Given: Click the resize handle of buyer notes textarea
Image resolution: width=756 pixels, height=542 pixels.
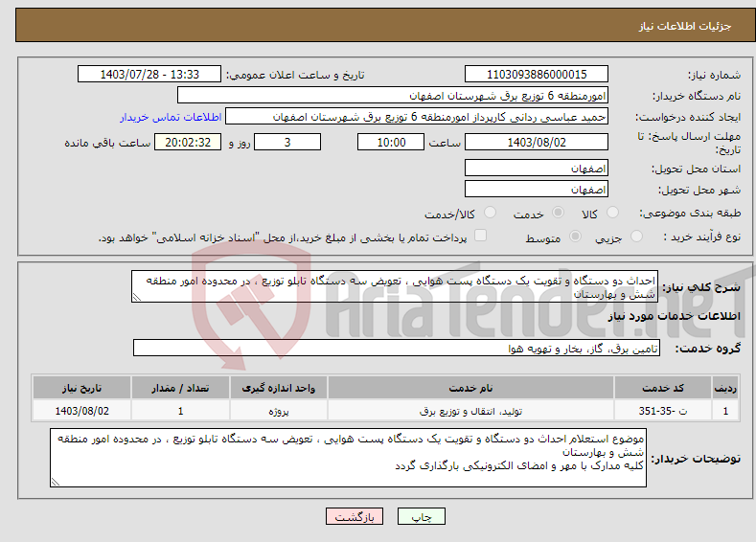Looking at the screenshot, I should point(55,482).
